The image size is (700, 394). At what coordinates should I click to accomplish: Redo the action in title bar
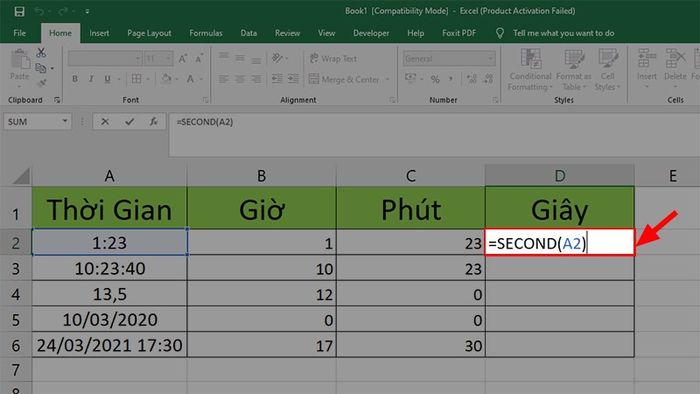(x=62, y=12)
